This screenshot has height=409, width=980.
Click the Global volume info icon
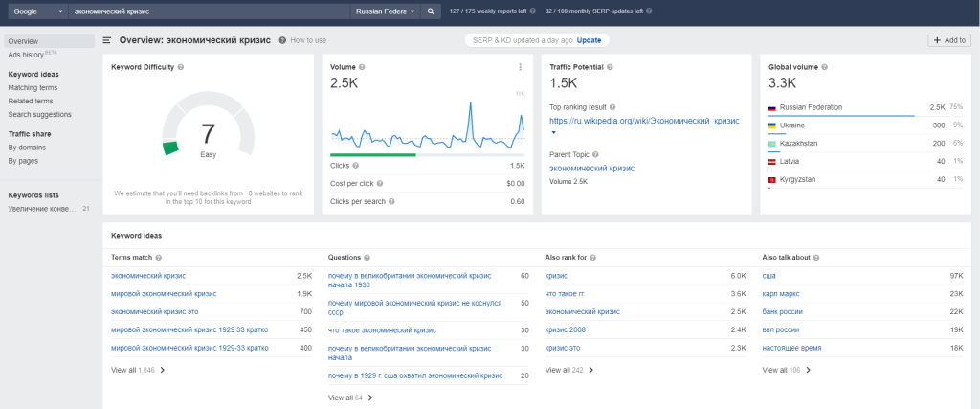click(x=824, y=67)
